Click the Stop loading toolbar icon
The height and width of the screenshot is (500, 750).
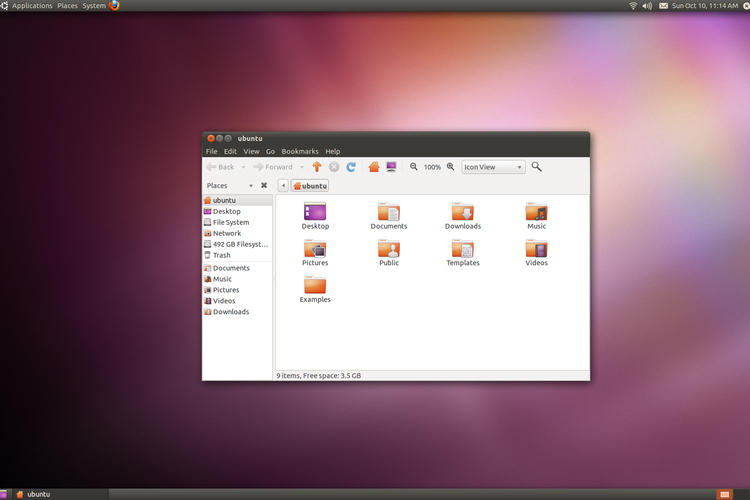tap(334, 167)
